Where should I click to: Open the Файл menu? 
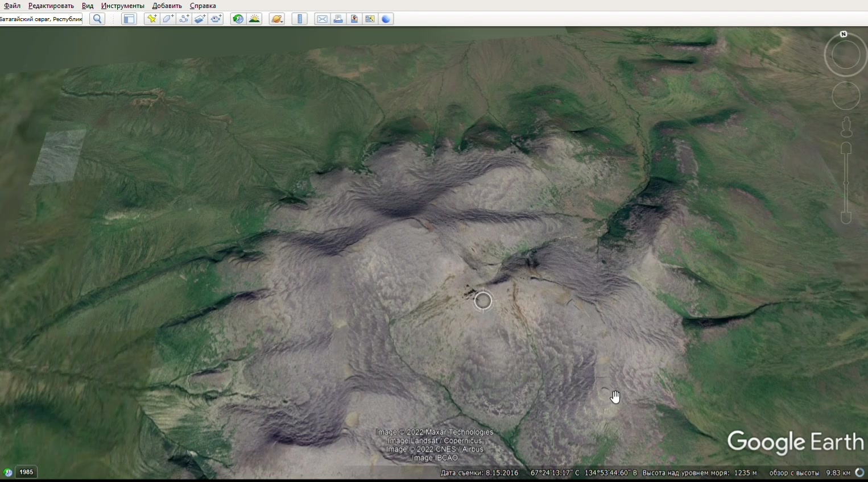[x=11, y=6]
